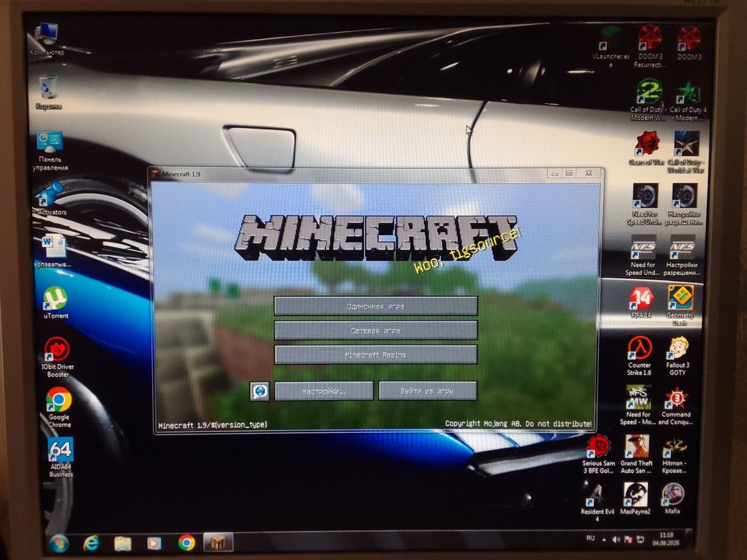Click the language globe button in Minecraft
Screen dimensions: 747x560
tap(259, 391)
